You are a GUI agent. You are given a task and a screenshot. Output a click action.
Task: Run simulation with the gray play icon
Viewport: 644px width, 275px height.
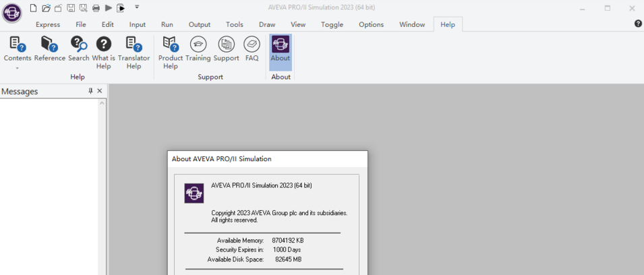(109, 7)
